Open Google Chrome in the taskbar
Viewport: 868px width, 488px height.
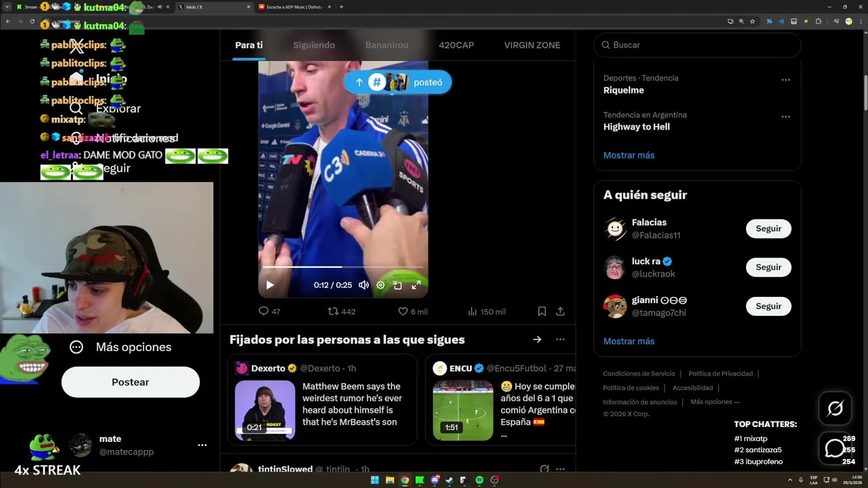(405, 480)
